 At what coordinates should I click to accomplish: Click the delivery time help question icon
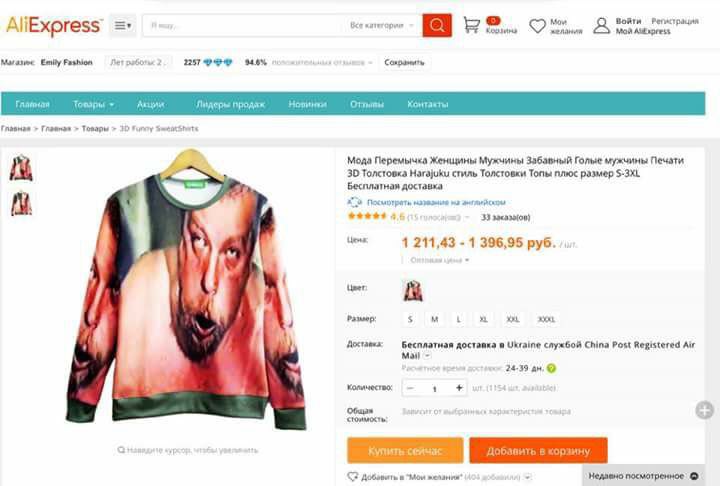pos(551,368)
